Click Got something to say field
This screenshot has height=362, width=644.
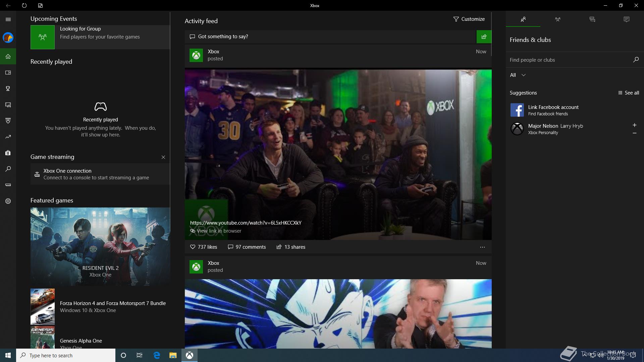(x=330, y=37)
